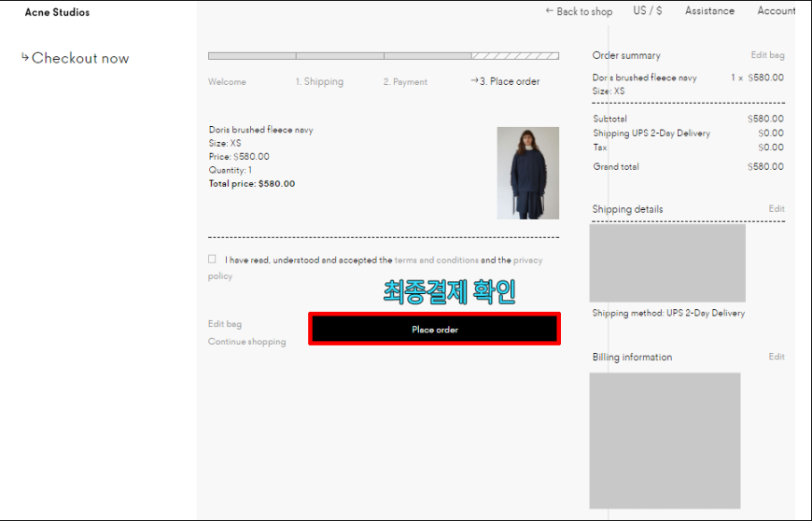The width and height of the screenshot is (812, 521).
Task: Click Continue shopping link
Action: pyautogui.click(x=247, y=342)
